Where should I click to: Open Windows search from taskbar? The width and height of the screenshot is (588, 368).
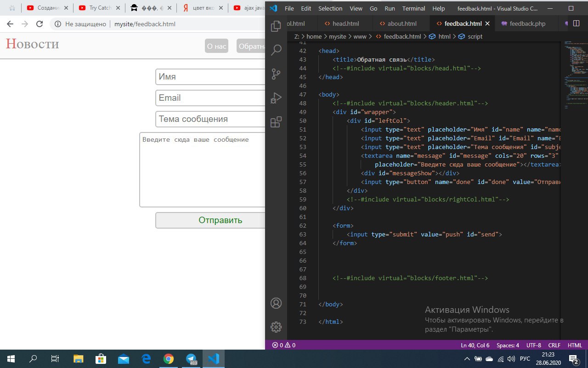33,359
